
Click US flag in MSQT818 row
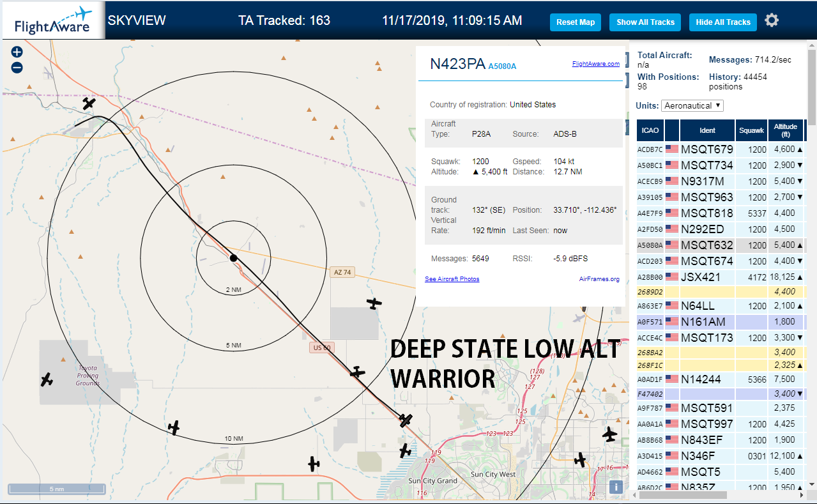[672, 213]
